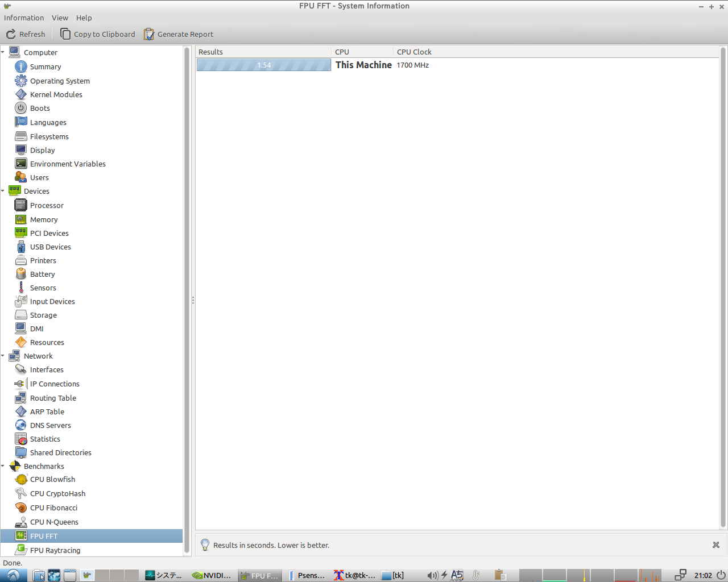Click the Kernel Modules icon
The image size is (728, 582).
(x=21, y=94)
